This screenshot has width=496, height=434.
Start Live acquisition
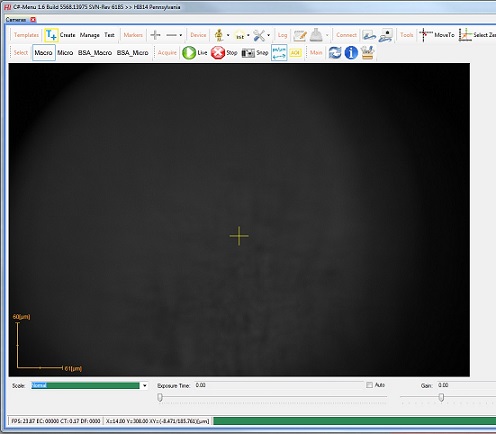click(195, 53)
